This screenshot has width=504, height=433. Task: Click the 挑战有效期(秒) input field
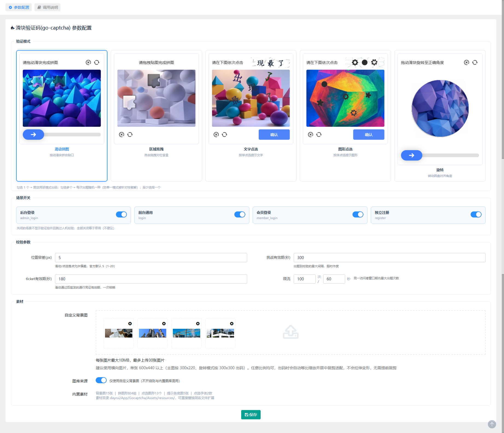tap(389, 258)
